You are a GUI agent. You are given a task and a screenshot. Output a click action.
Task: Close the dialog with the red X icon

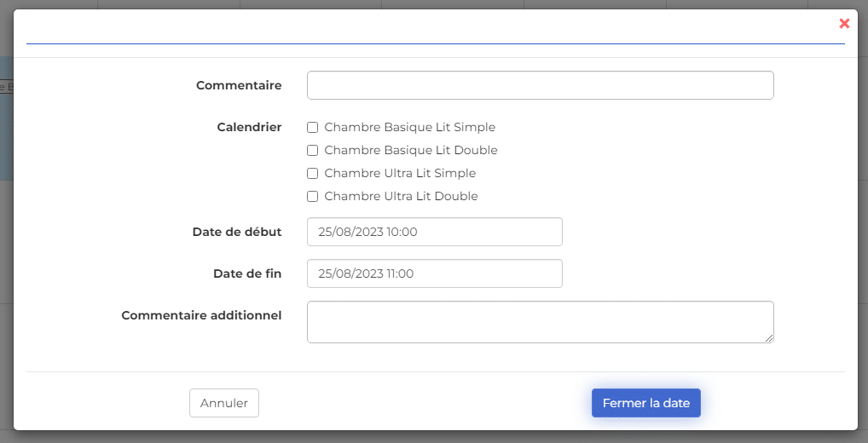844,23
